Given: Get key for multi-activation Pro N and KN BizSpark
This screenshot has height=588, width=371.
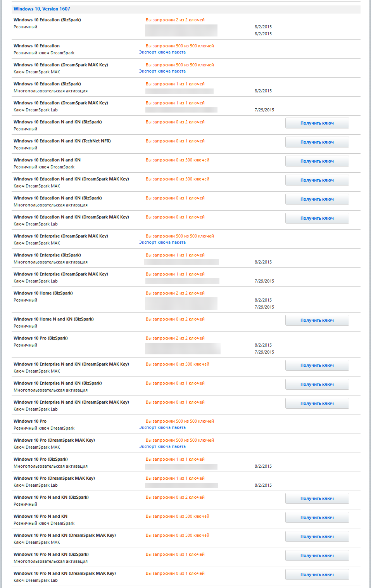Looking at the screenshot, I should 317,555.
